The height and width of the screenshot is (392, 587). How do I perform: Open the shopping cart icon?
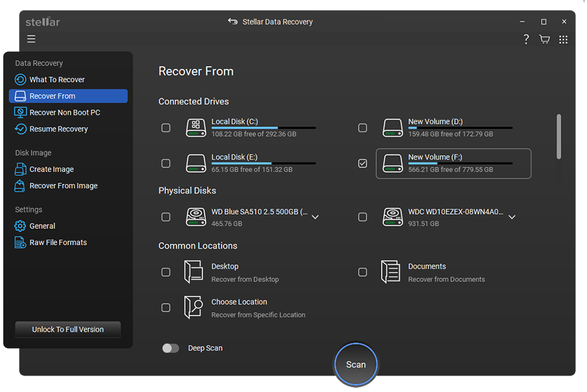[x=544, y=39]
